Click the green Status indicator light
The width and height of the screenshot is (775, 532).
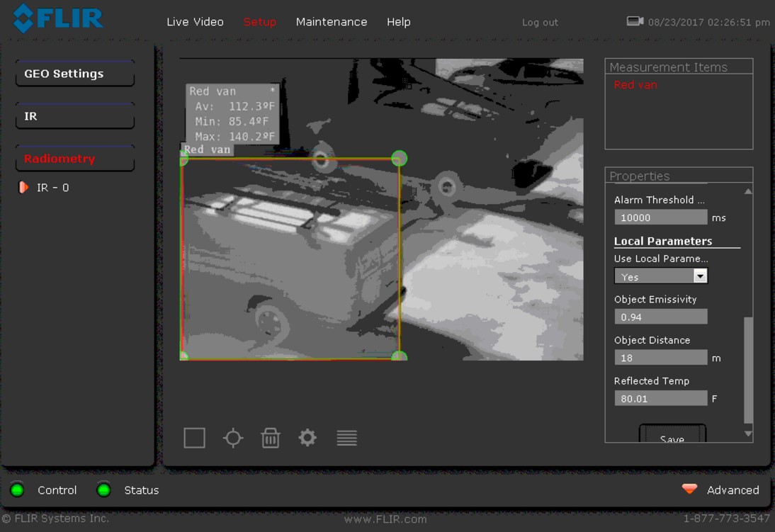coord(104,490)
